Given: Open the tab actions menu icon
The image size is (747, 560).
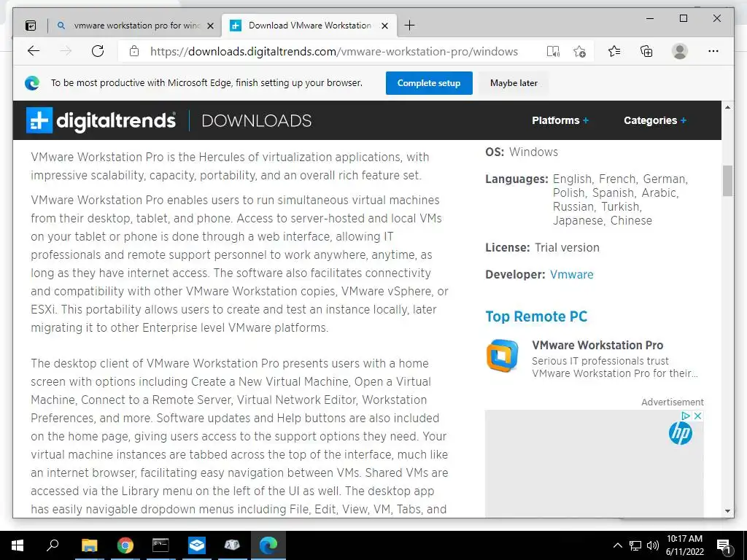Looking at the screenshot, I should (31, 26).
